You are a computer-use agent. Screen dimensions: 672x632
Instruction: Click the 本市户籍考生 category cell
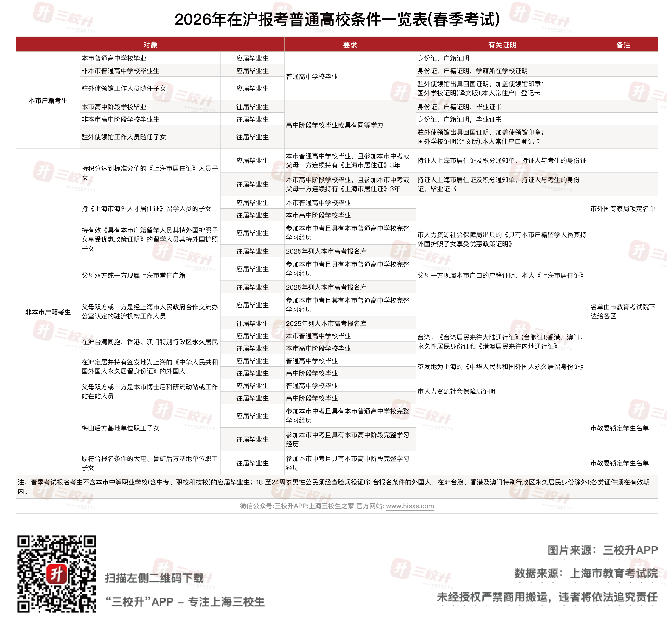[x=48, y=101]
